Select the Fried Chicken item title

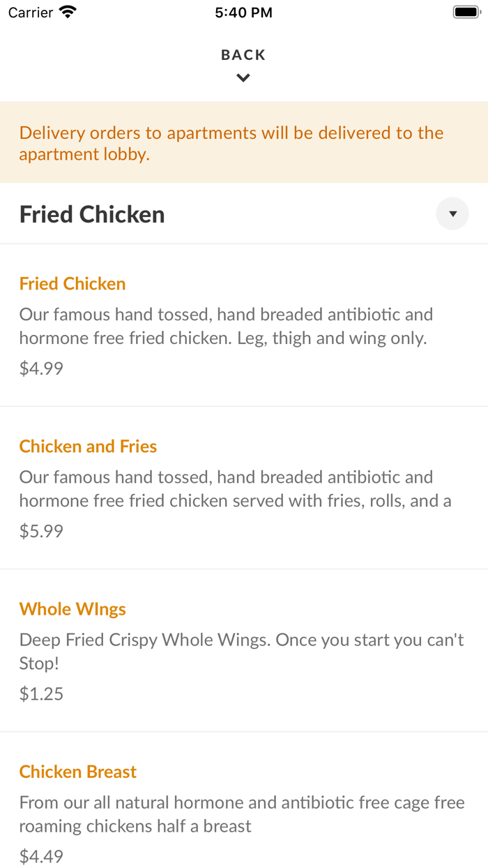point(73,284)
